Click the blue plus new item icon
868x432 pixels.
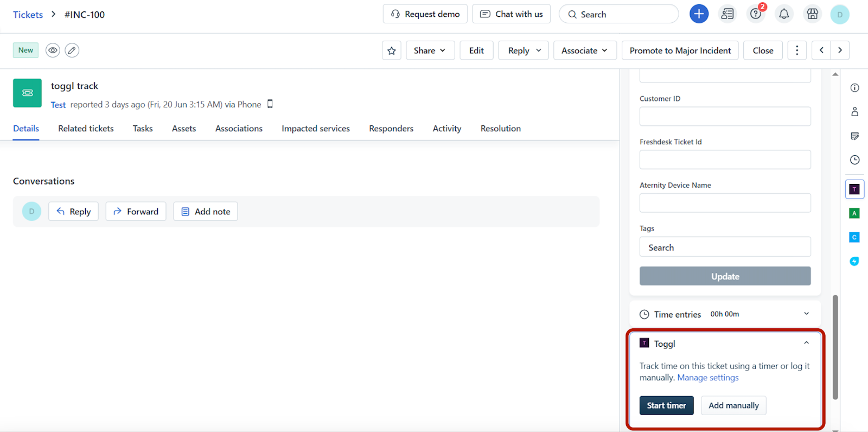tap(699, 14)
